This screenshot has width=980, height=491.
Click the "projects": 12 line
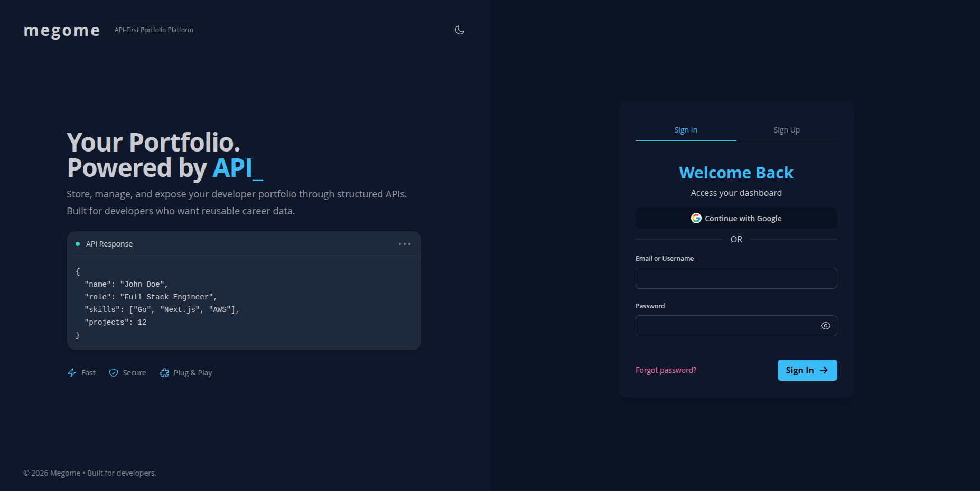point(116,322)
